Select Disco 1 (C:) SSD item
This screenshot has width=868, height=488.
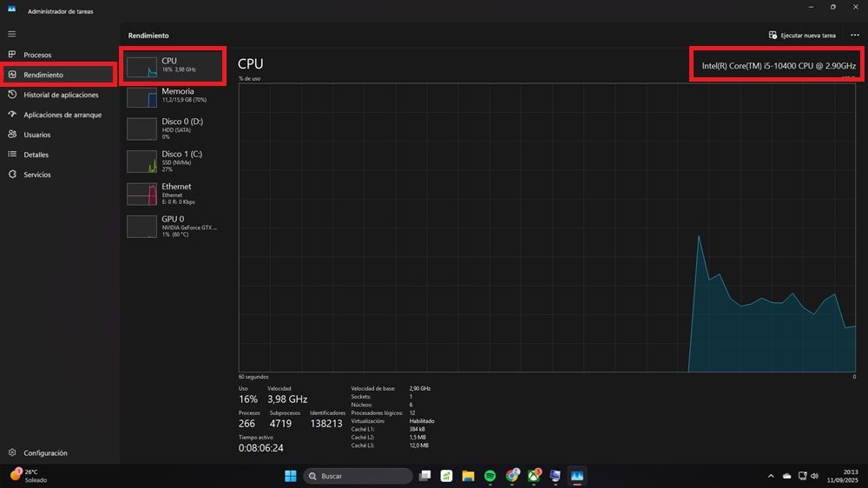tap(173, 162)
